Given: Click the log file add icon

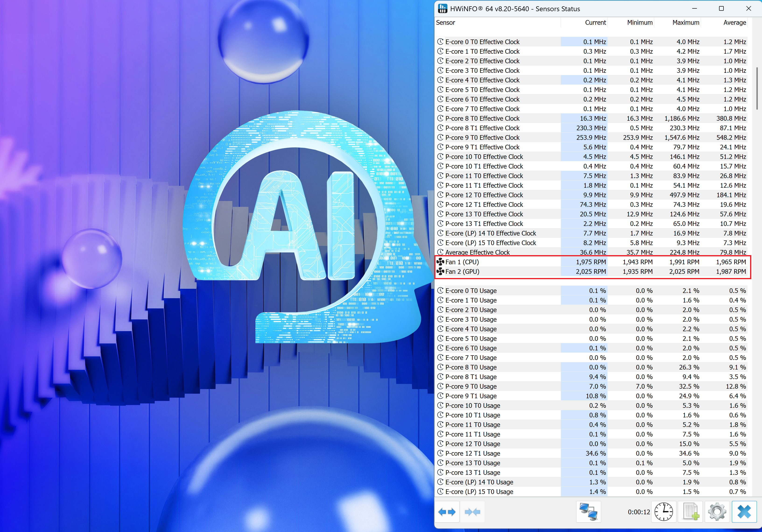Looking at the screenshot, I should [691, 512].
